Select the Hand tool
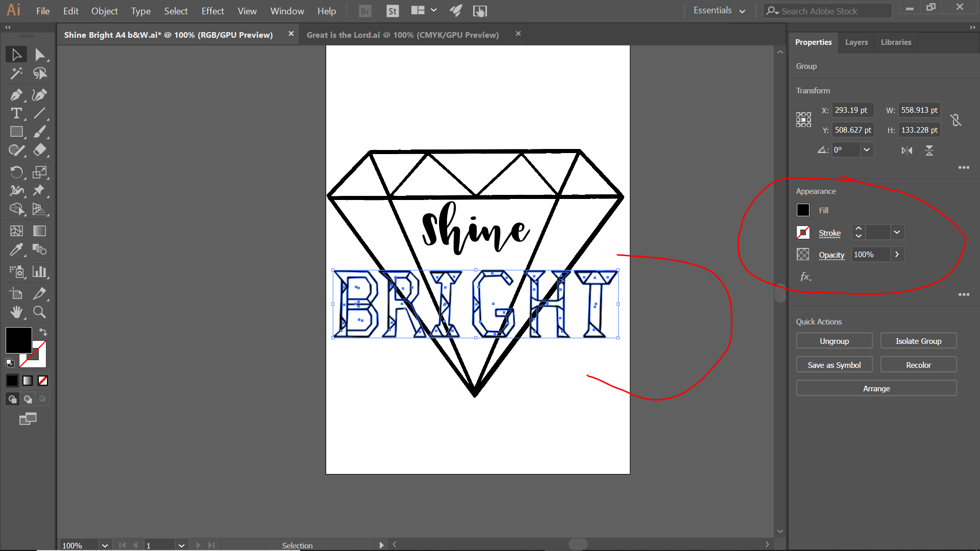 pos(16,312)
